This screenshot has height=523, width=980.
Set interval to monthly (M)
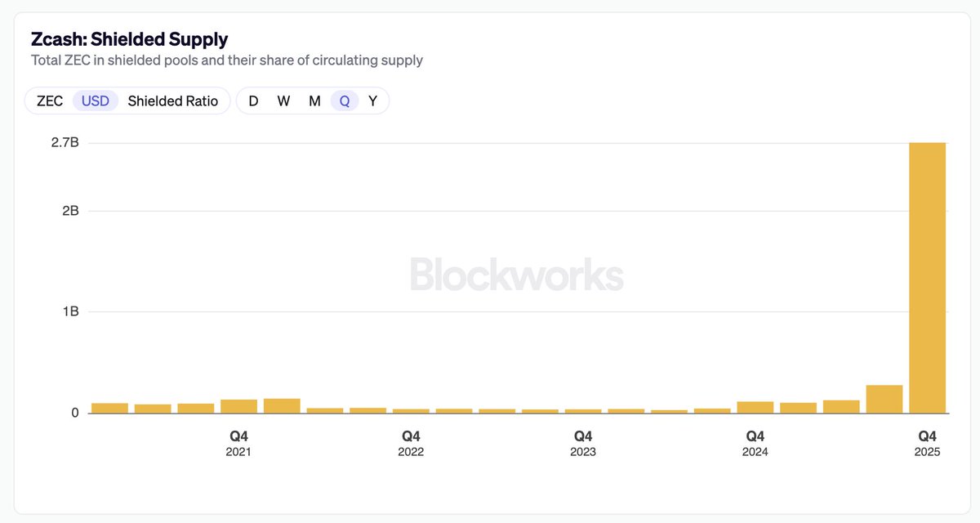[314, 101]
